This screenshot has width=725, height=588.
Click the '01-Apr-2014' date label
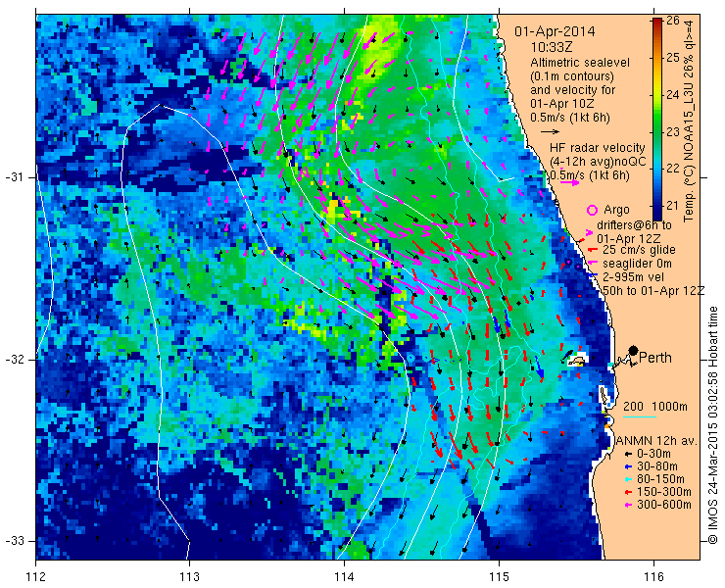(555, 32)
